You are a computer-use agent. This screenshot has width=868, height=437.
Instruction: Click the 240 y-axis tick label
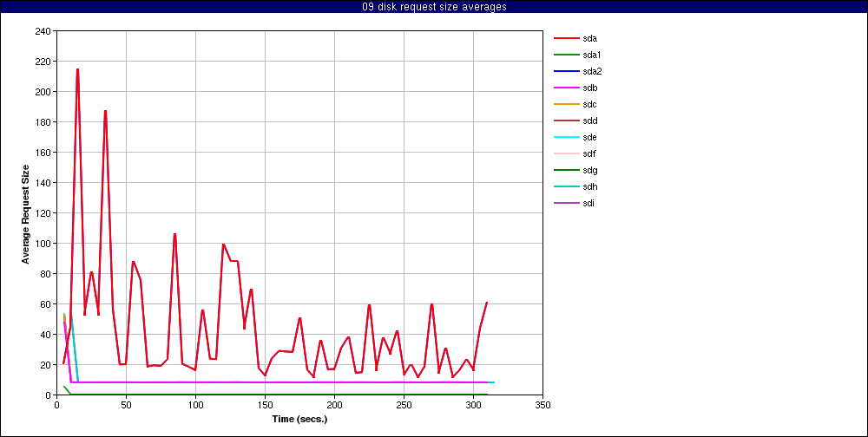[x=43, y=31]
